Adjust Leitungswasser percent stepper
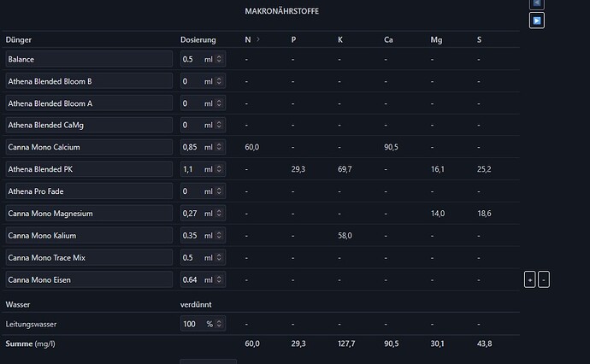The width and height of the screenshot is (590, 364). 219,324
